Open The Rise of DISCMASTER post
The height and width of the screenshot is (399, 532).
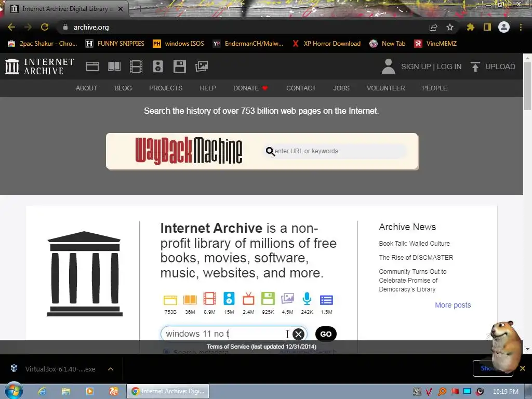[x=416, y=258]
